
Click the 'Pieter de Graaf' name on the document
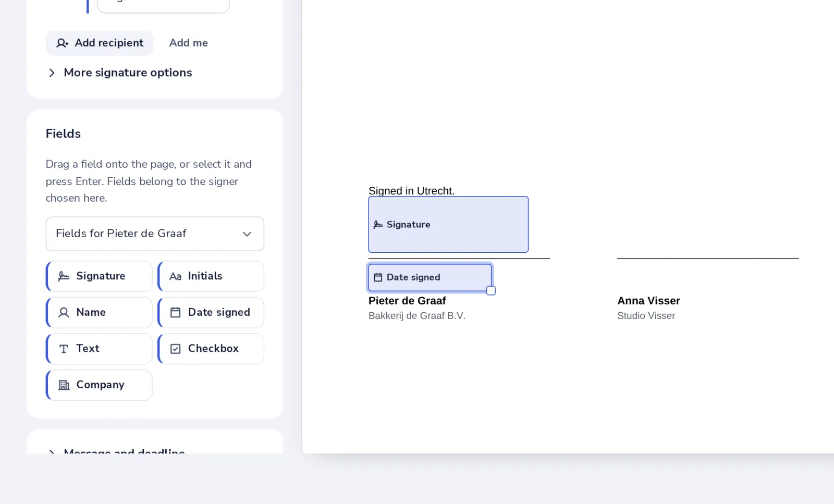coord(407,301)
